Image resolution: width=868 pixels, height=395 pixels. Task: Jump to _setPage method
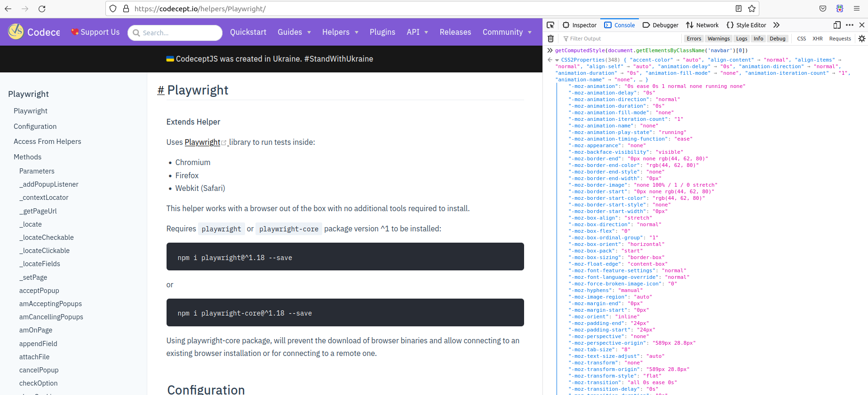coord(33,277)
